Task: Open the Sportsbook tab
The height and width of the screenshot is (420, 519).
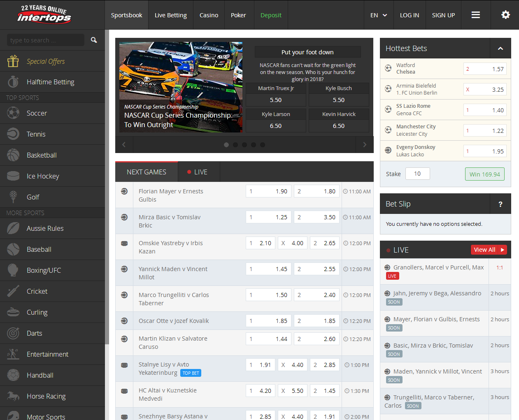Action: pos(126,15)
